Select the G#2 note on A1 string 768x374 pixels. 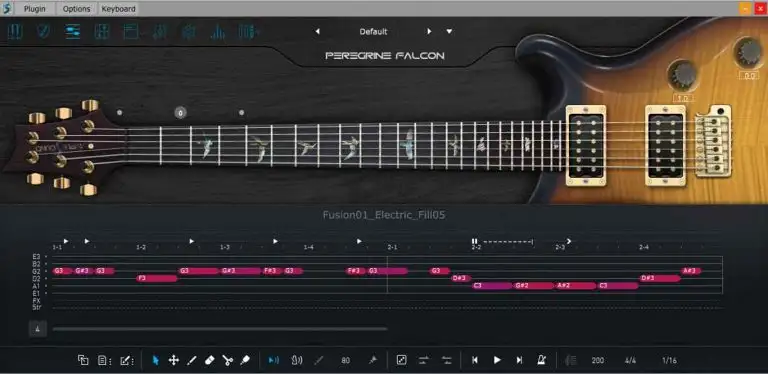(534, 286)
